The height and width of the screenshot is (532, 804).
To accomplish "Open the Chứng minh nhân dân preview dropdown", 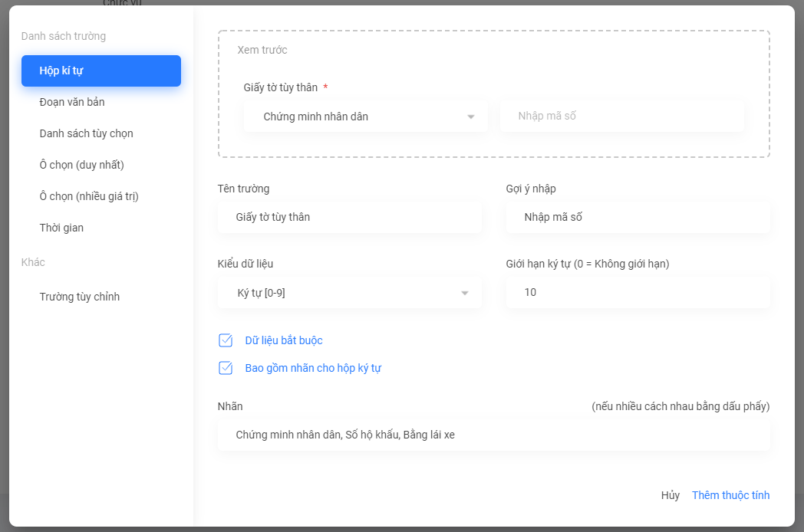I will (x=366, y=117).
